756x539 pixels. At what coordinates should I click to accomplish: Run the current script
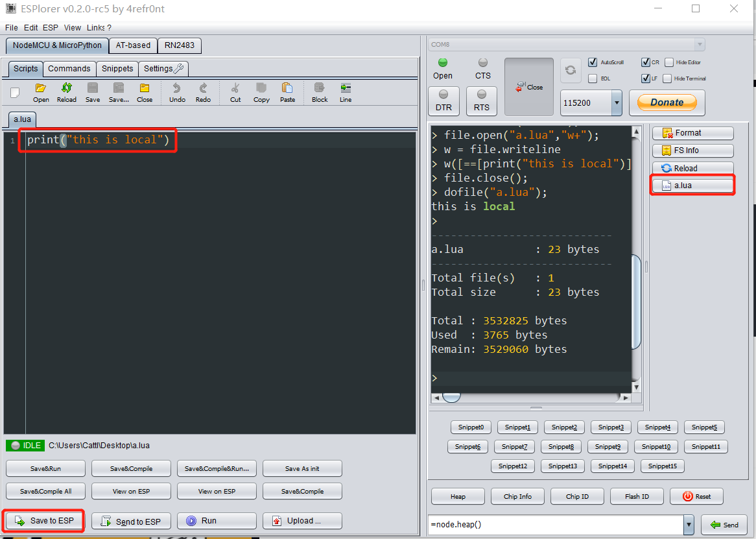(x=217, y=521)
